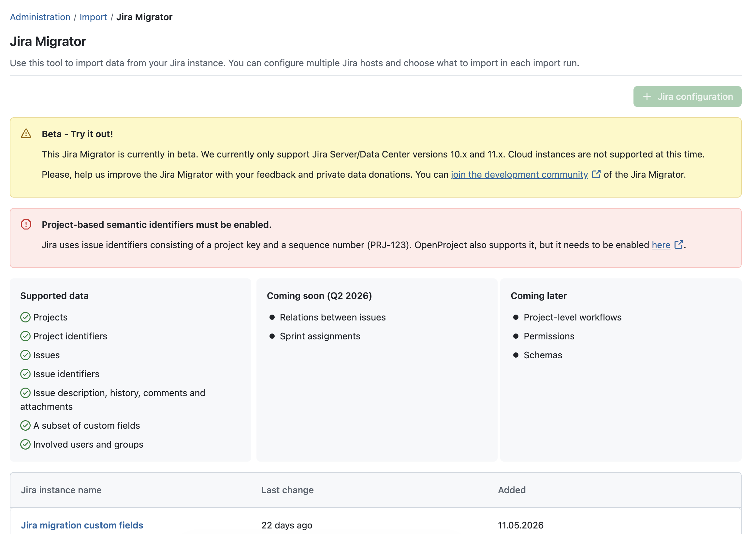Click bullet beside Permissions
756x534 pixels.
(516, 336)
